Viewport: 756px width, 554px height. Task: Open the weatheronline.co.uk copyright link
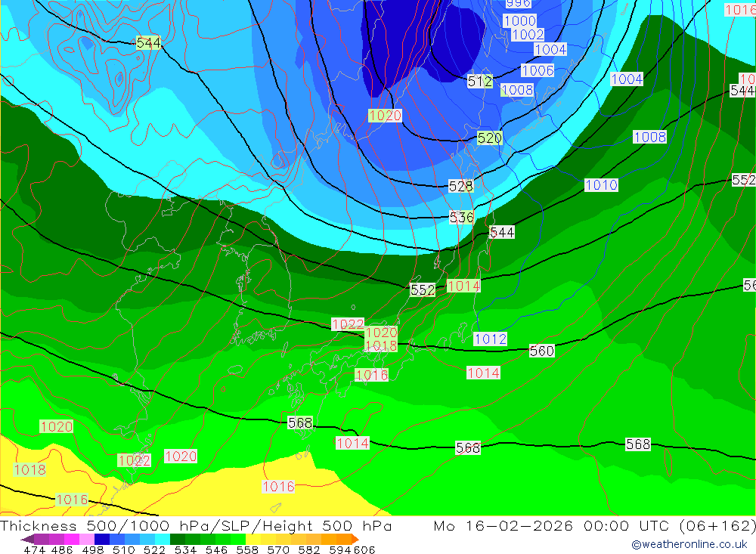tap(689, 544)
